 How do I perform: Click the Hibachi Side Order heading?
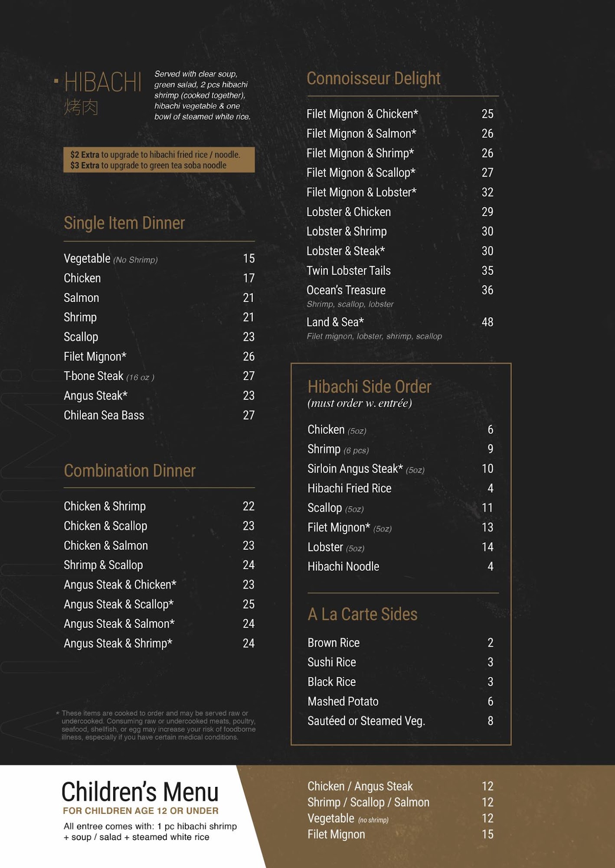(x=369, y=387)
